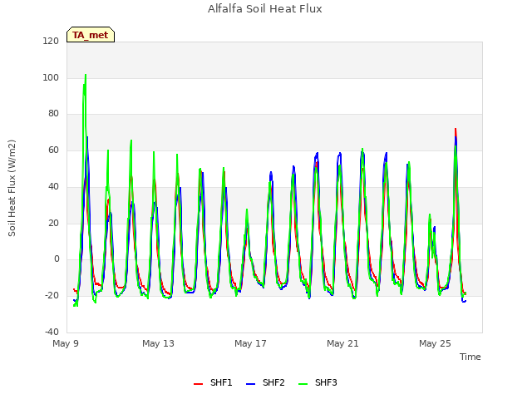The height and width of the screenshot is (399, 532).
Task: Click the tallest green SHF3 peak above 100
Action: (x=86, y=75)
